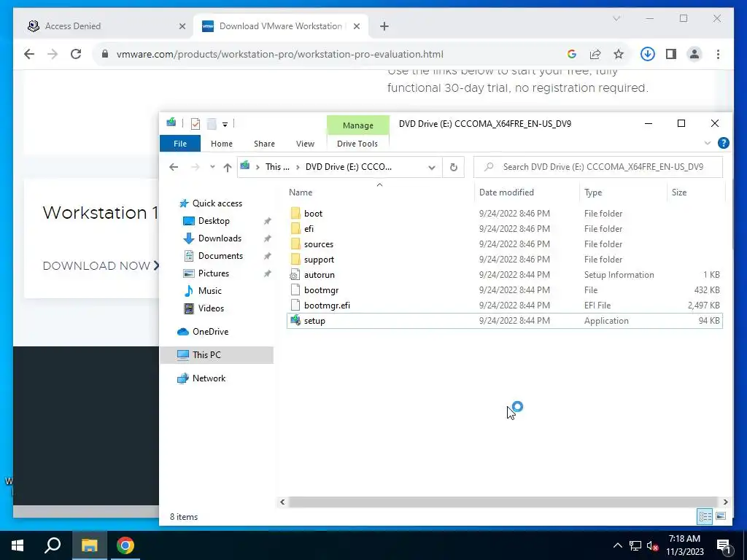Switch to the Share ribbon tab
This screenshot has height=560, width=747.
pyautogui.click(x=264, y=144)
